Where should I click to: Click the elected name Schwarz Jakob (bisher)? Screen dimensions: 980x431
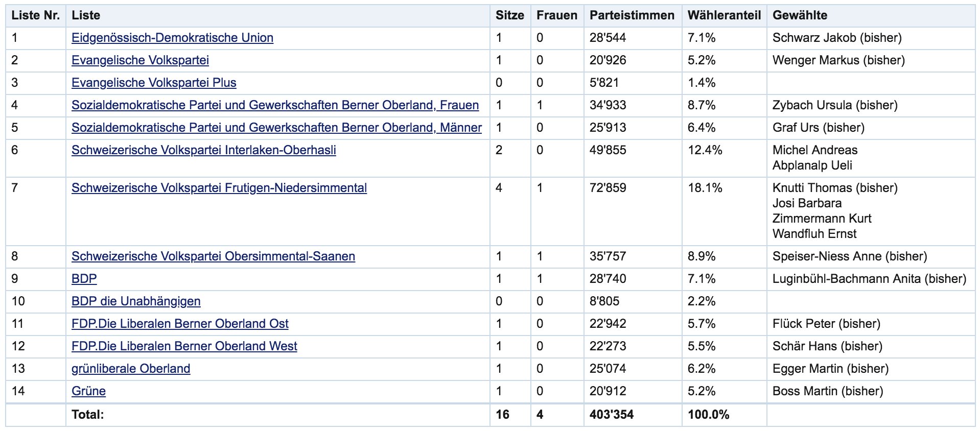coord(837,38)
